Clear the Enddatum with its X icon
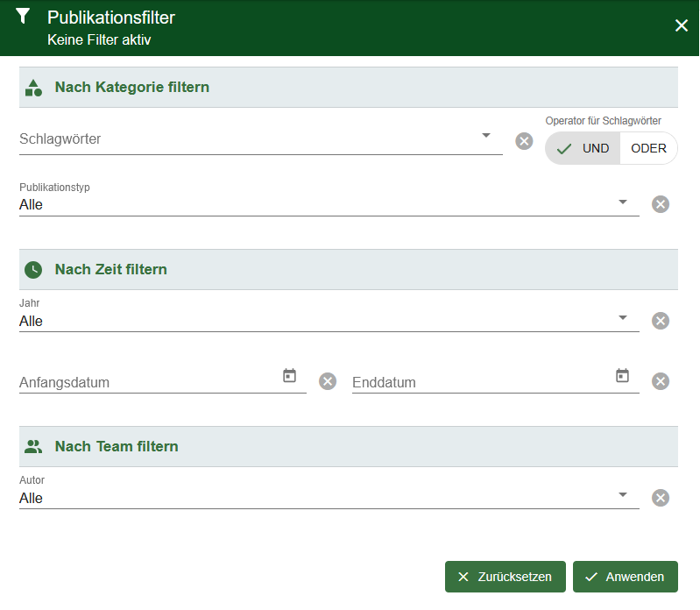The image size is (700, 610). coord(661,381)
